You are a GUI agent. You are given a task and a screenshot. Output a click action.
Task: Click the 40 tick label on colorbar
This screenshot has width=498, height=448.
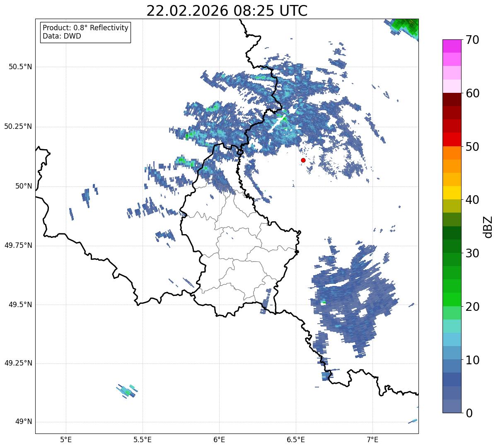tap(472, 200)
